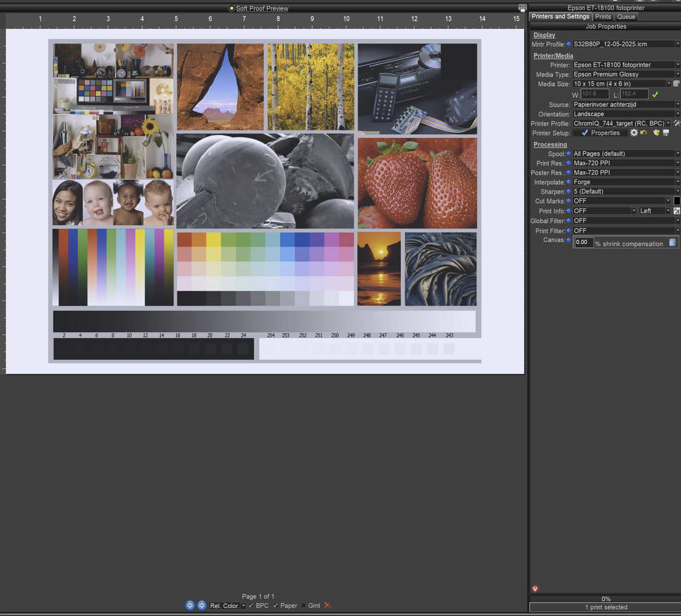
Task: Open printer profile tools wrench icon
Action: 677,123
